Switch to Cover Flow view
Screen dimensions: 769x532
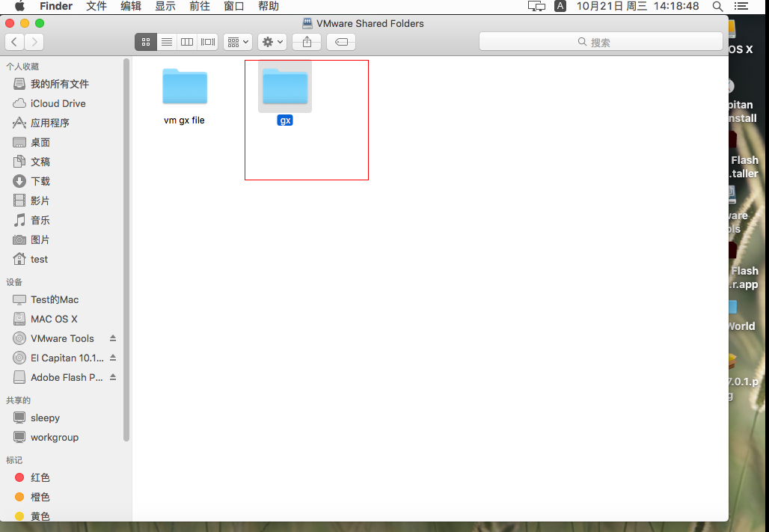pyautogui.click(x=208, y=42)
